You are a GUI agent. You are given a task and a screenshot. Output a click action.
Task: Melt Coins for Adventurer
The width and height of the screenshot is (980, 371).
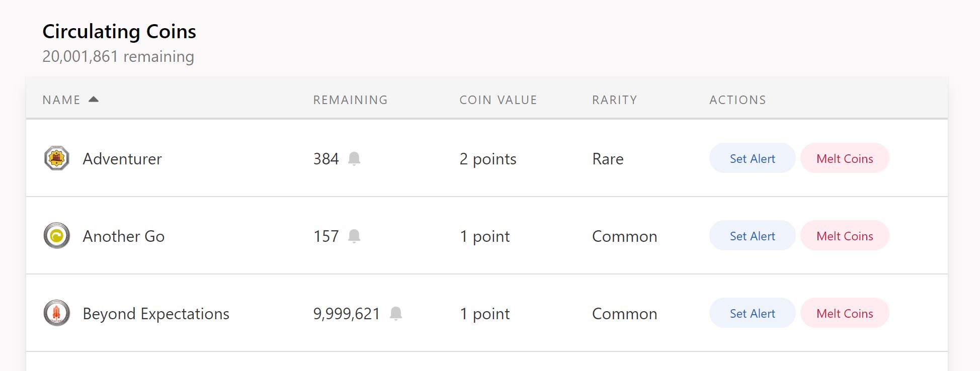[845, 158]
